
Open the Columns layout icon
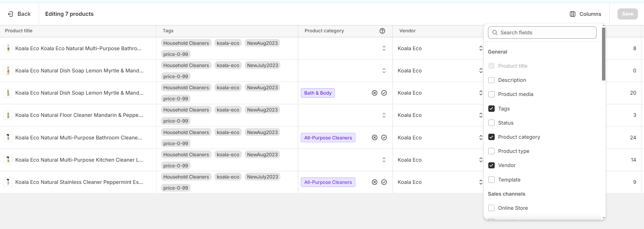(x=572, y=14)
